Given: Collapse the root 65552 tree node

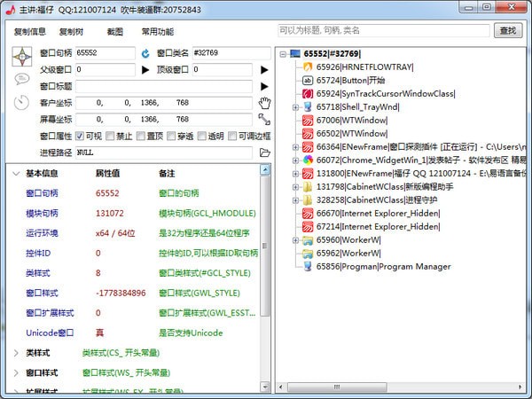Looking at the screenshot, I should tap(283, 54).
